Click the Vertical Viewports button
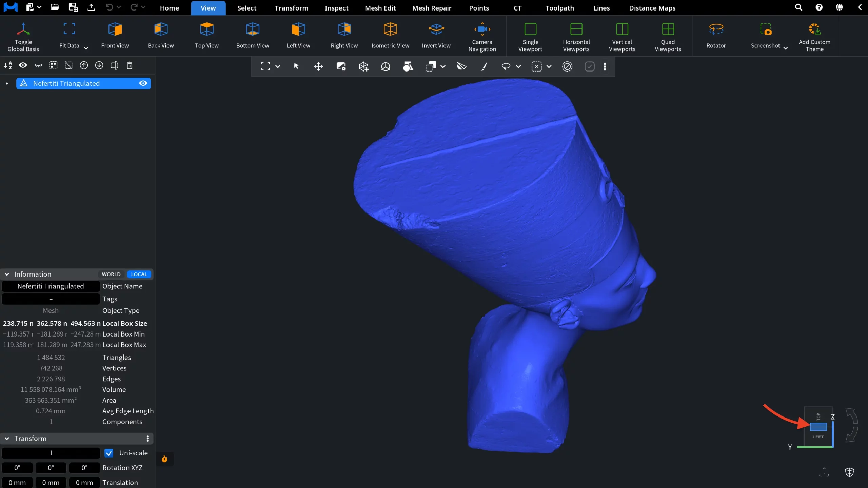Viewport: 868px width, 488px height. 622,36
